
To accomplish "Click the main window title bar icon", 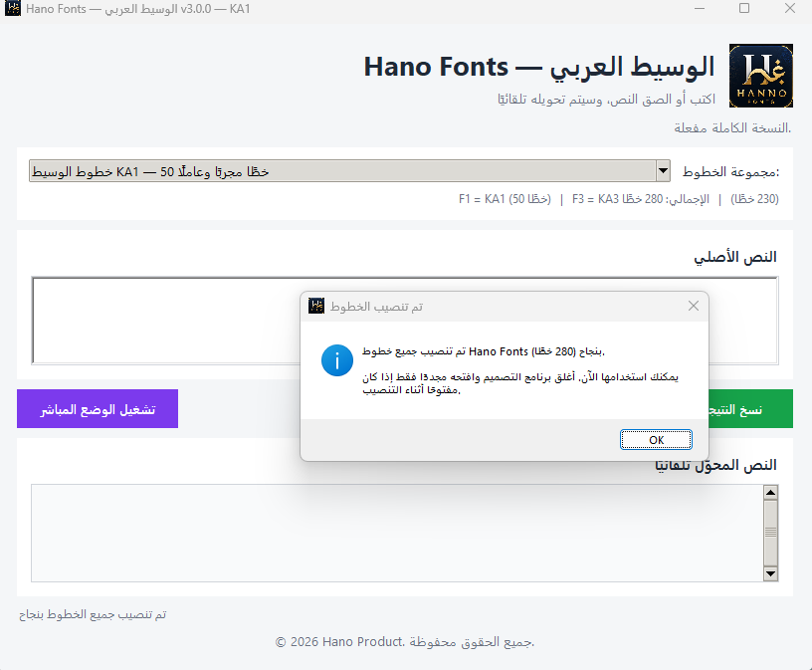I will (12, 8).
